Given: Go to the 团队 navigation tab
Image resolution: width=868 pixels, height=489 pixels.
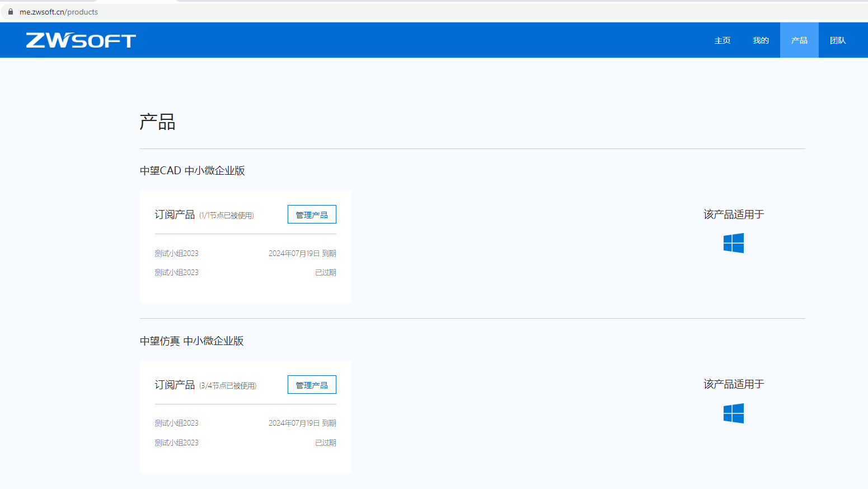Looking at the screenshot, I should coord(838,40).
